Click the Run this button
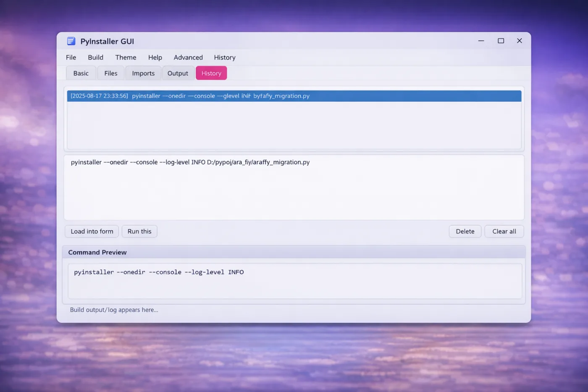The height and width of the screenshot is (392, 588). (139, 232)
